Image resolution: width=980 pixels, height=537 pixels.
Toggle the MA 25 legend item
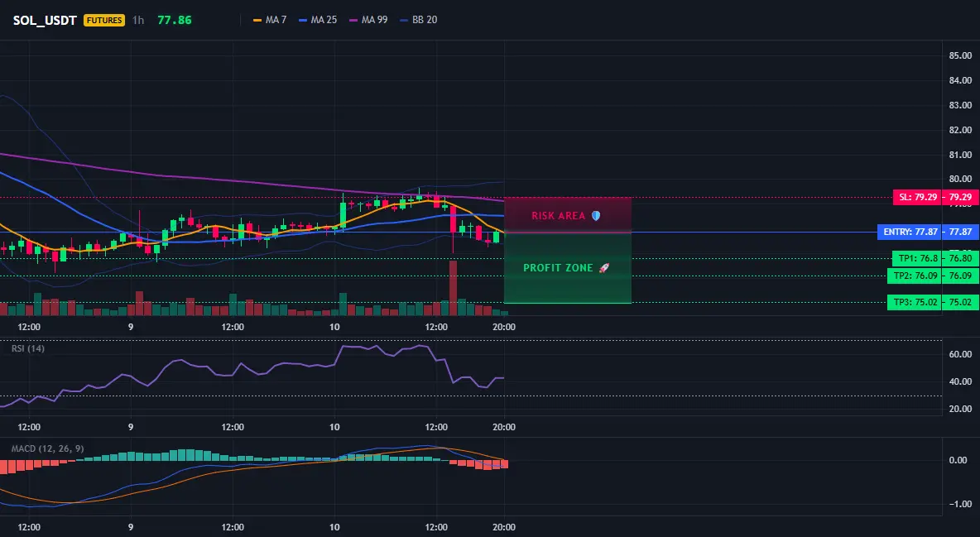(x=318, y=20)
